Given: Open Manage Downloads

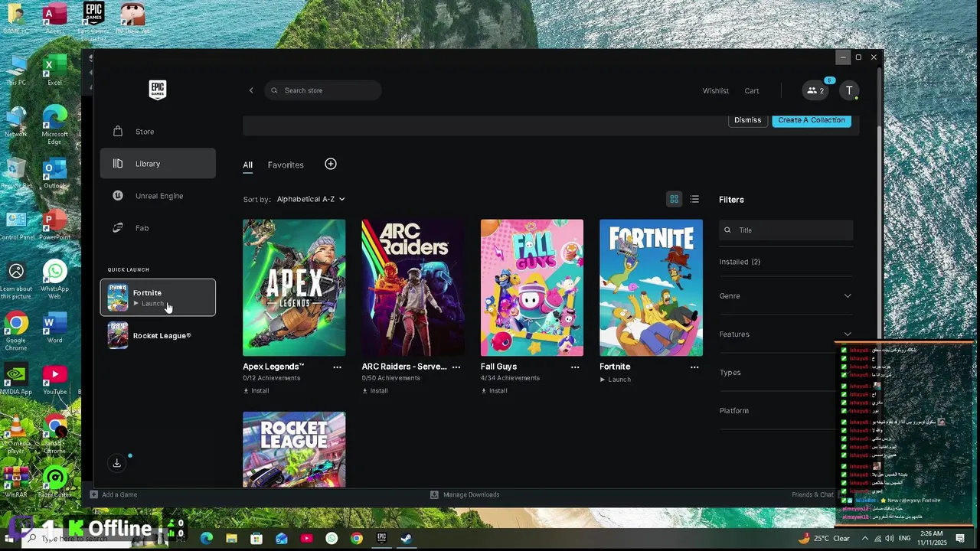Looking at the screenshot, I should pyautogui.click(x=465, y=494).
